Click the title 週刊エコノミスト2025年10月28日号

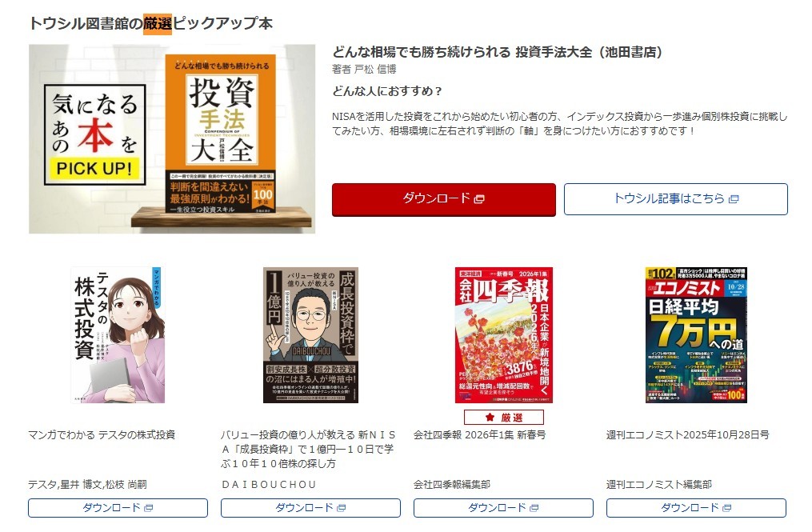click(x=688, y=434)
